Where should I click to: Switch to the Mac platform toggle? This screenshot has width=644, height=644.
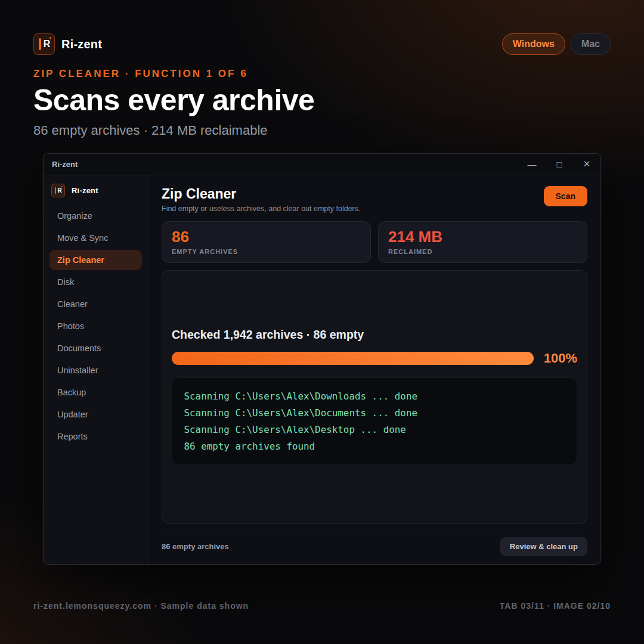[590, 44]
